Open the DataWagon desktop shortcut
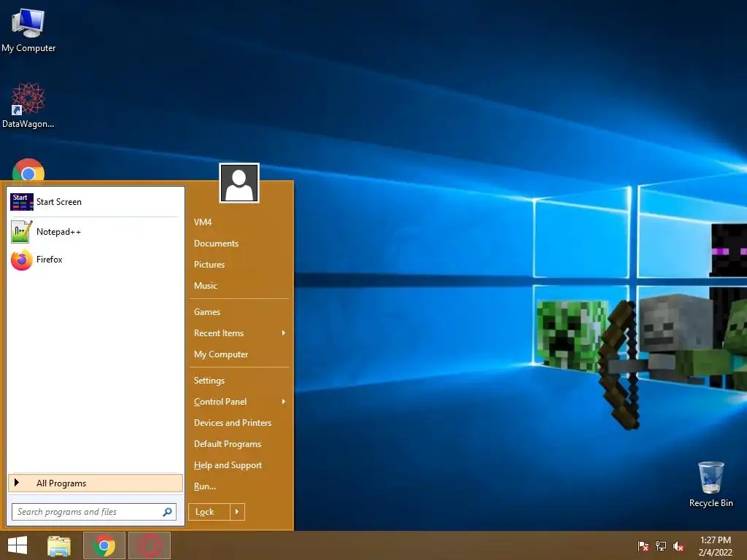747x560 pixels. tap(28, 105)
